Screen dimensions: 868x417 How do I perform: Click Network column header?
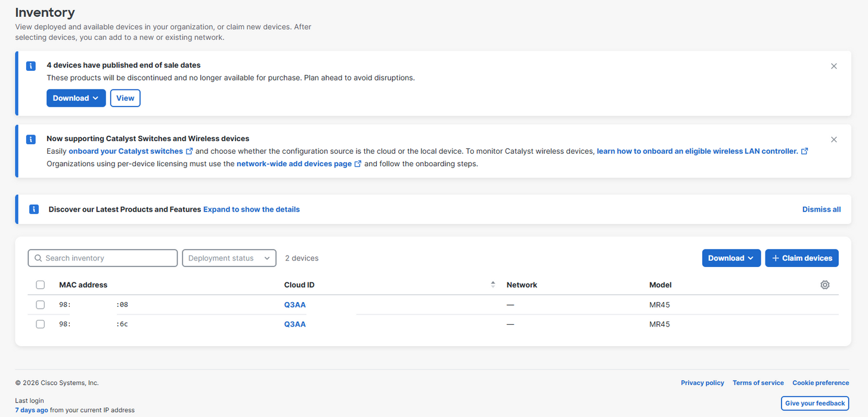pyautogui.click(x=522, y=285)
